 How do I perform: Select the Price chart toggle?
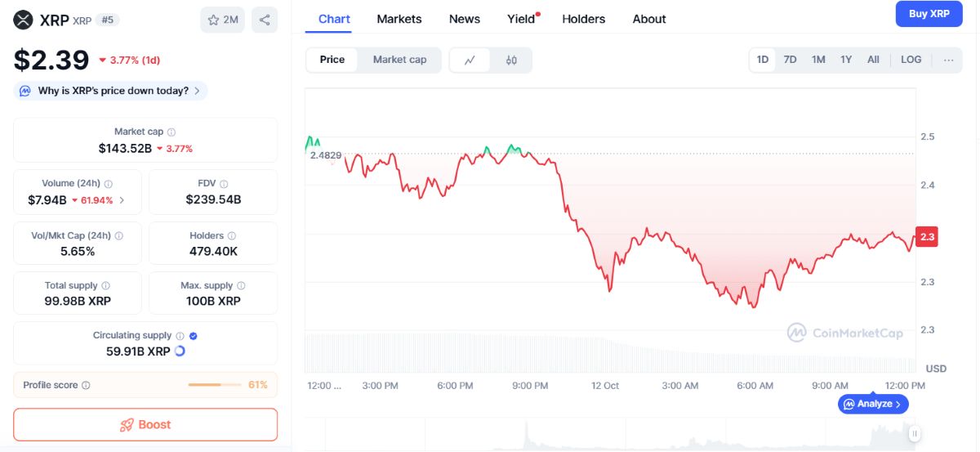[332, 60]
